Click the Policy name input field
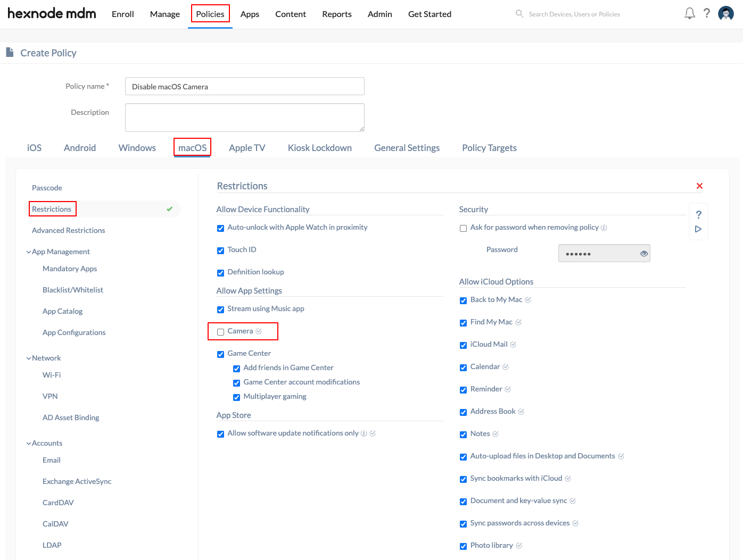 [245, 86]
